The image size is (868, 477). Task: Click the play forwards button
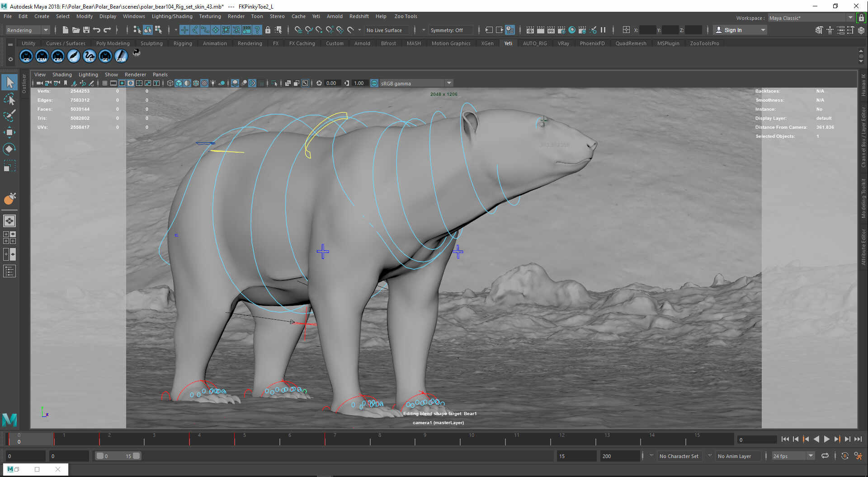point(827,439)
